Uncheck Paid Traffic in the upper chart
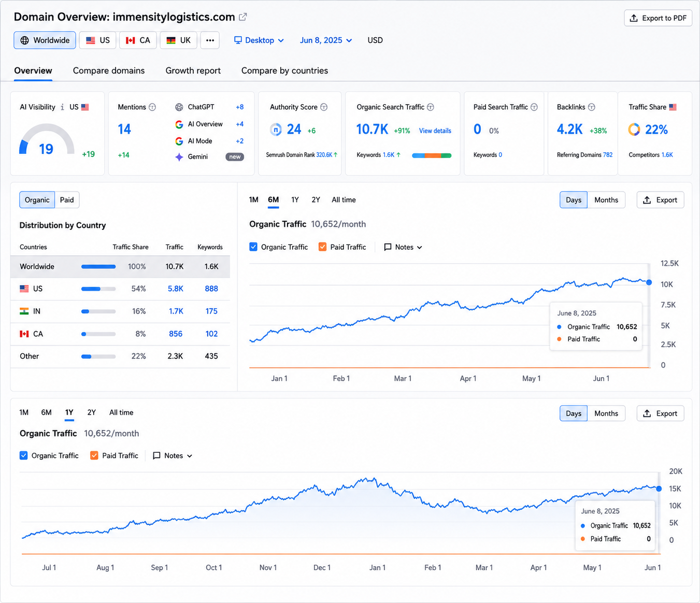Image resolution: width=700 pixels, height=603 pixels. pos(322,247)
